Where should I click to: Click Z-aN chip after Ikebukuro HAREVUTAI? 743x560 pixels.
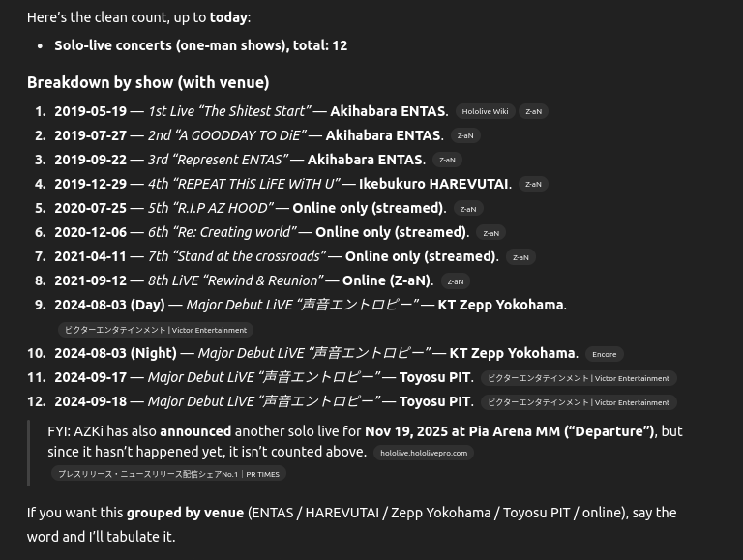[533, 184]
